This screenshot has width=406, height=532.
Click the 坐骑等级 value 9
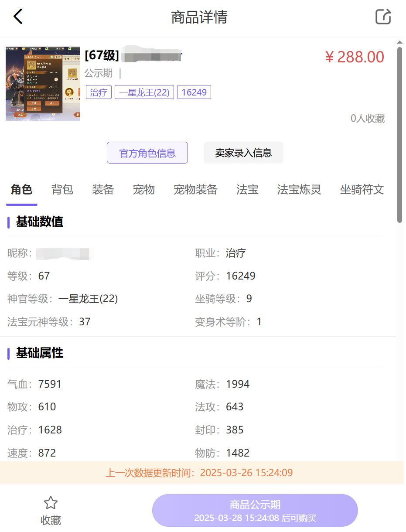click(249, 299)
